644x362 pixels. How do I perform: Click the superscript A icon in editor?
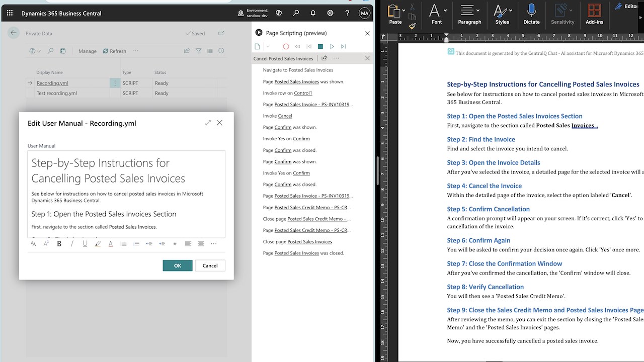pyautogui.click(x=46, y=244)
